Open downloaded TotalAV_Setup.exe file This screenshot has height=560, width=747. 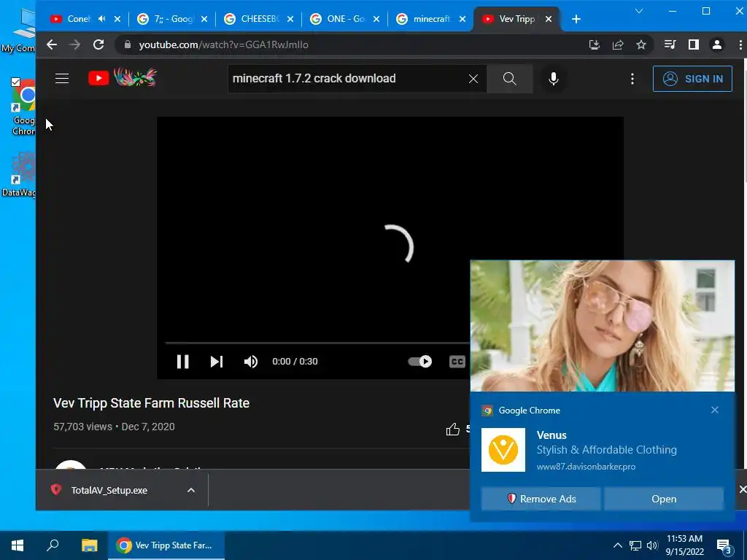point(109,491)
